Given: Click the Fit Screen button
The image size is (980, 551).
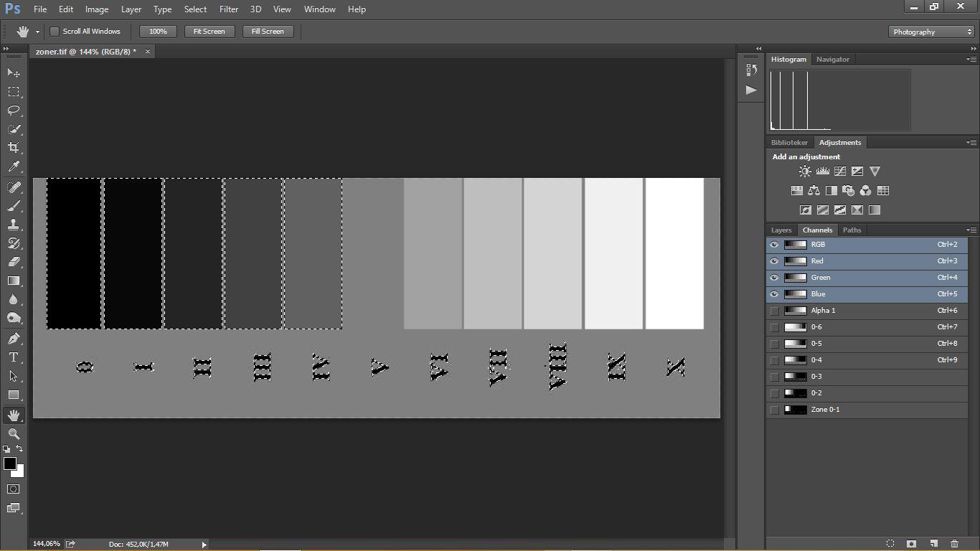Looking at the screenshot, I should (209, 32).
